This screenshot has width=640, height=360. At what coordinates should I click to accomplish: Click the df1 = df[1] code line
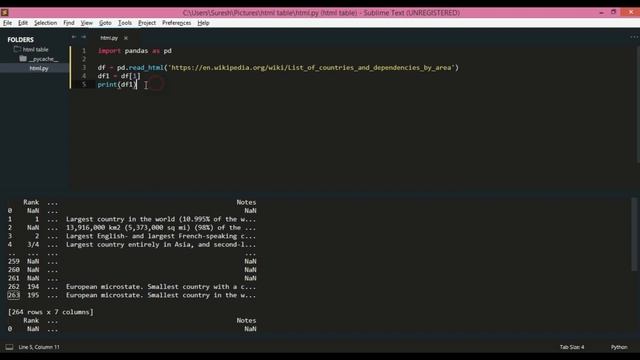[119, 76]
